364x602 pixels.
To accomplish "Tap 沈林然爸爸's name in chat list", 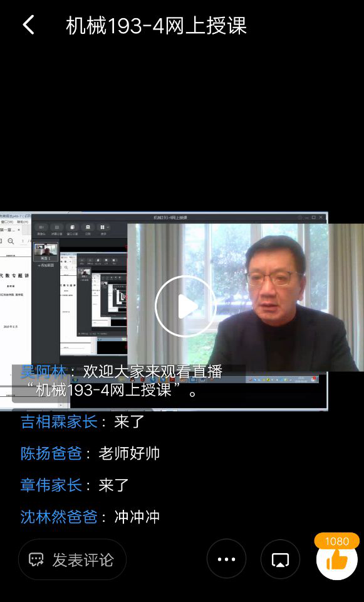I will [59, 517].
